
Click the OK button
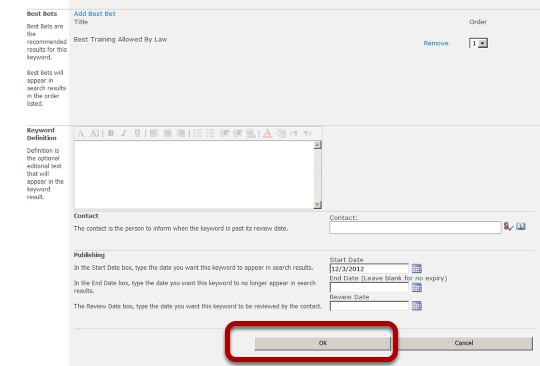click(323, 343)
